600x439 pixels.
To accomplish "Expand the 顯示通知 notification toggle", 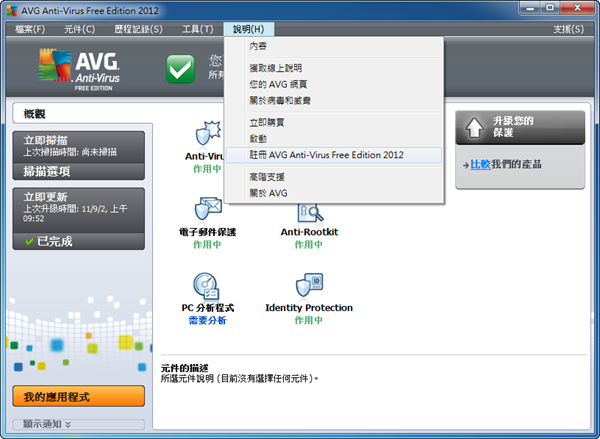I will click(79, 424).
